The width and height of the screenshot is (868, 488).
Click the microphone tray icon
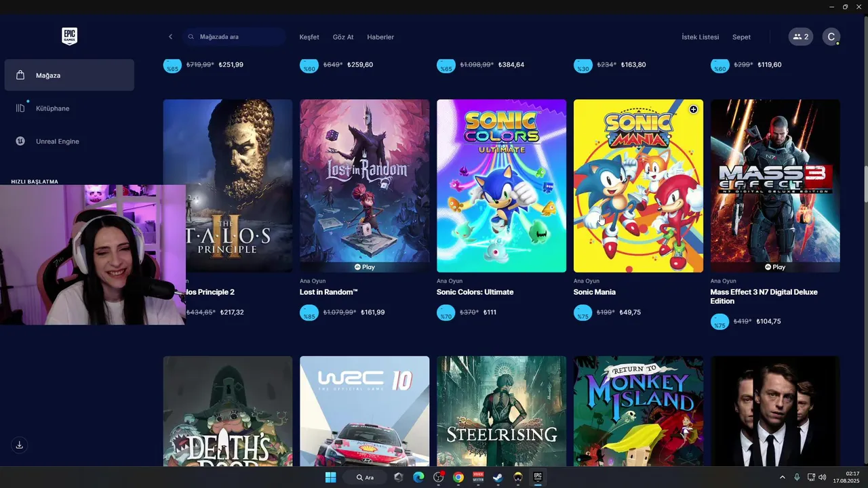[797, 477]
